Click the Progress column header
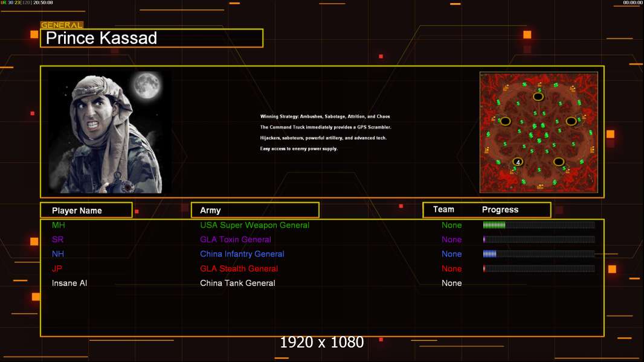The width and height of the screenshot is (644, 362). (500, 209)
